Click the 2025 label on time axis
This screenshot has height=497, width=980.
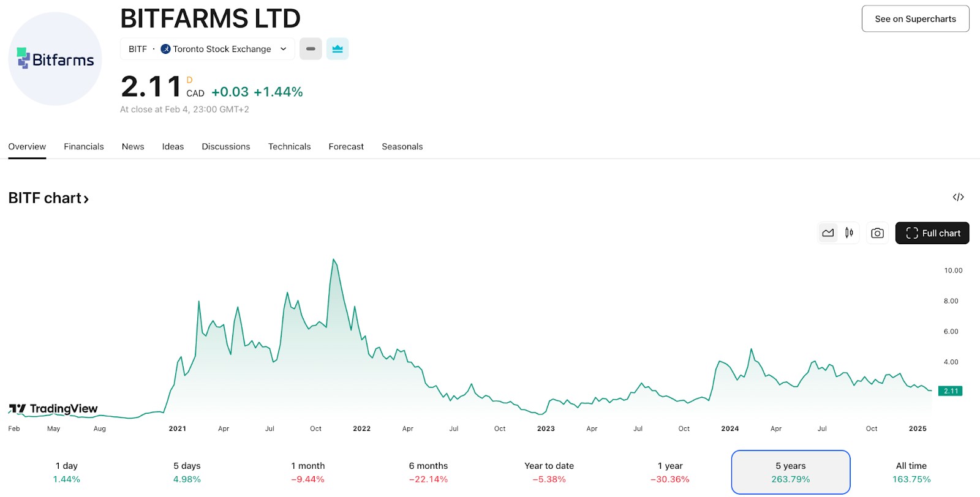click(x=918, y=428)
